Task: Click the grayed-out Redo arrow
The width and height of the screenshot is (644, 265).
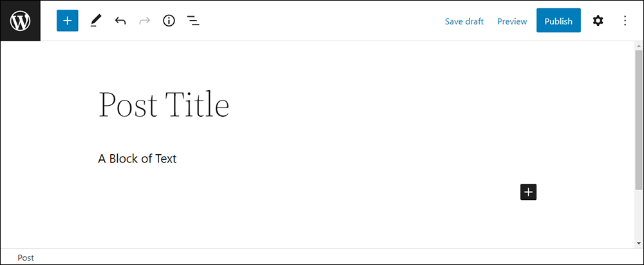Action: point(144,21)
